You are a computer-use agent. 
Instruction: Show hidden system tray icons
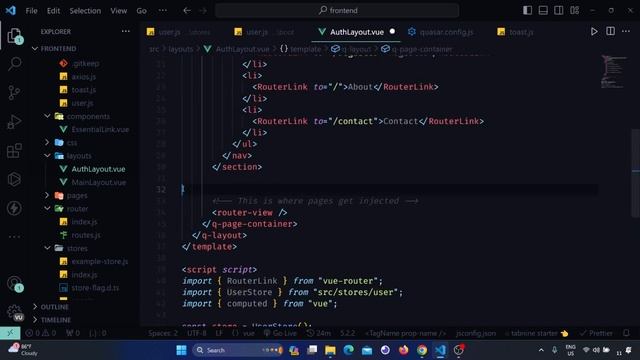point(541,350)
